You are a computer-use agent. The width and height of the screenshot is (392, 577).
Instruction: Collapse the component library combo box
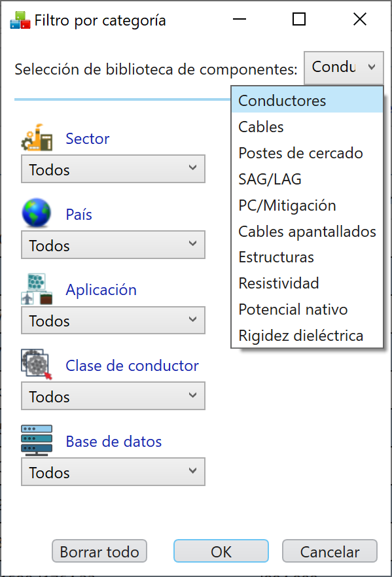coord(344,68)
